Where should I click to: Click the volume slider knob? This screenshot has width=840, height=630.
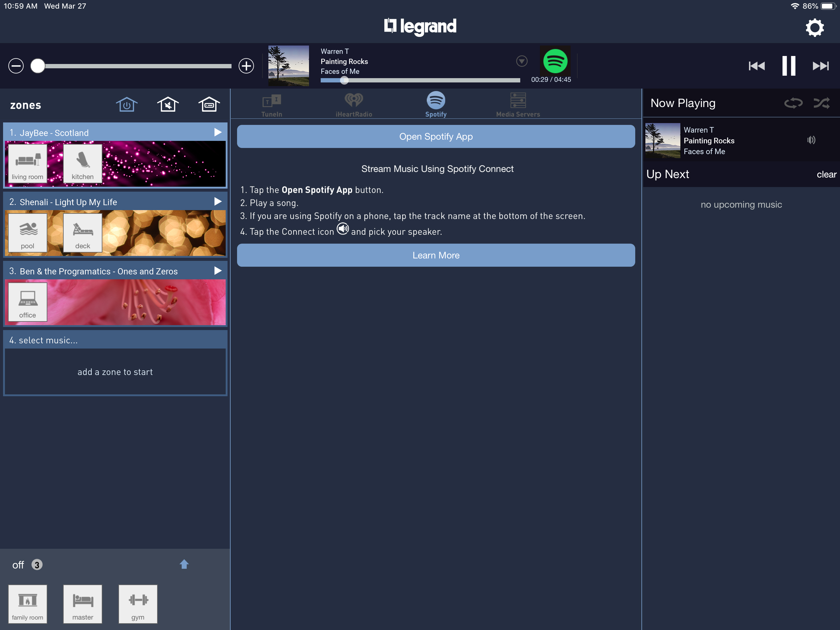pyautogui.click(x=38, y=66)
